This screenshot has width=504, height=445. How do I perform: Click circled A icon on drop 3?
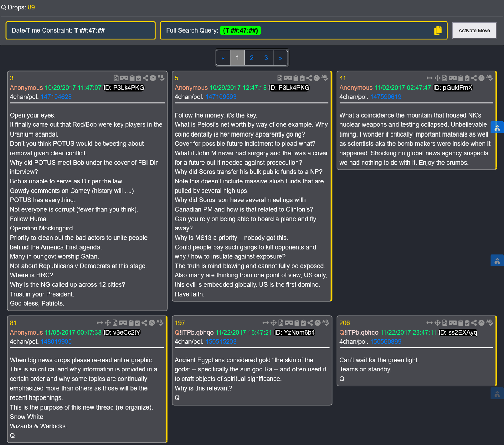153,78
